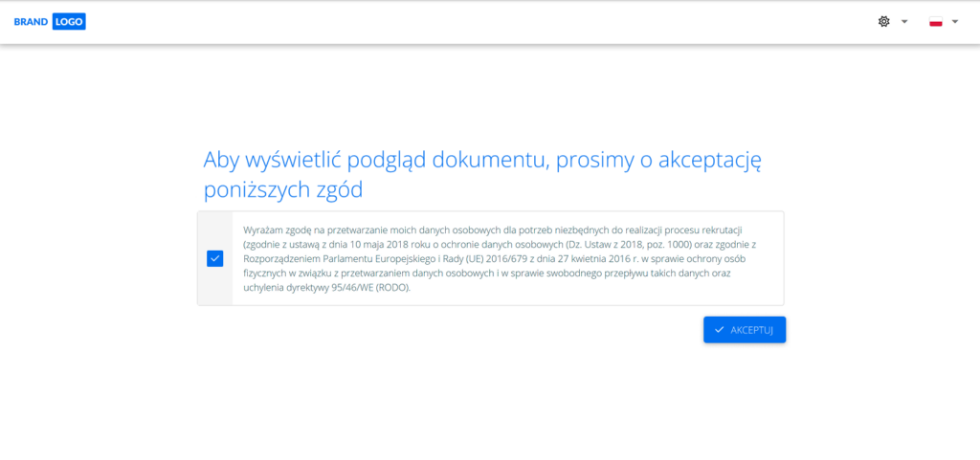This screenshot has height=460, width=980.
Task: Expand the language selector dropdown arrow
Action: [955, 21]
